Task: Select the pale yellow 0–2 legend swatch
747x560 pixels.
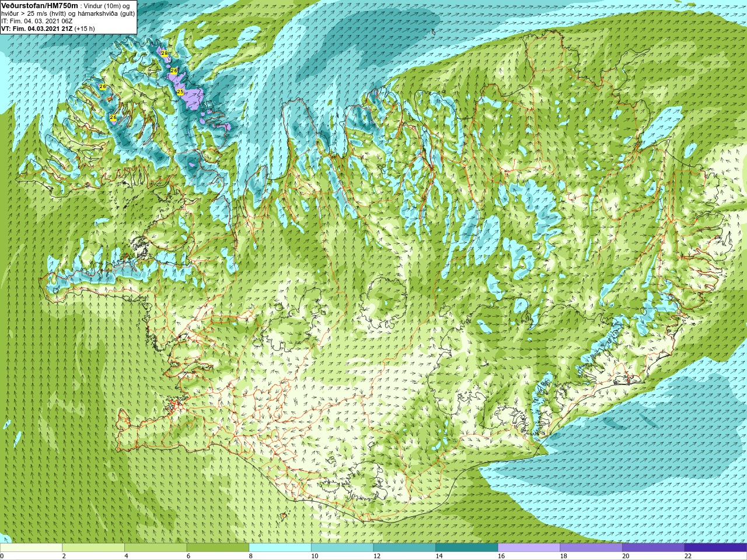Action: 31,547
